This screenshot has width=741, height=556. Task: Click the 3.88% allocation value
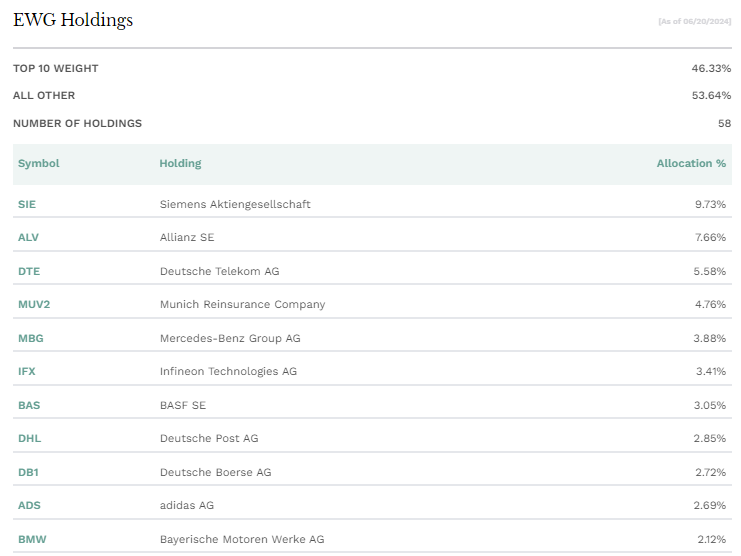[x=709, y=338]
